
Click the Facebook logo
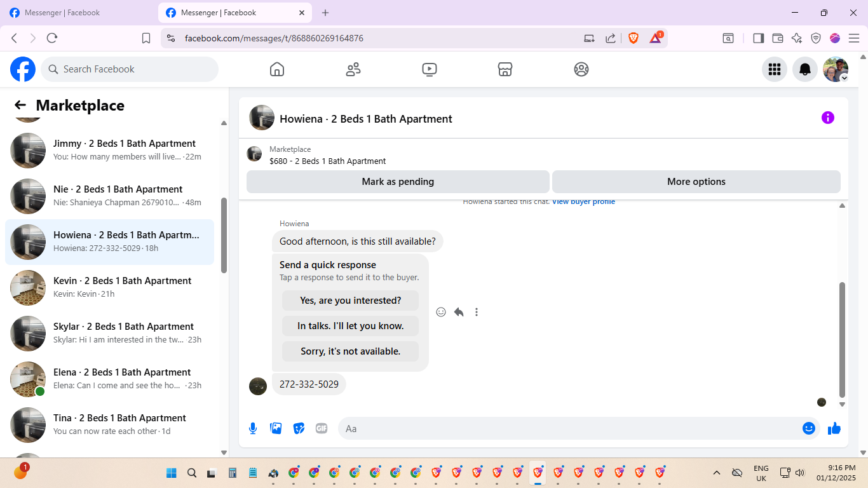click(x=23, y=69)
